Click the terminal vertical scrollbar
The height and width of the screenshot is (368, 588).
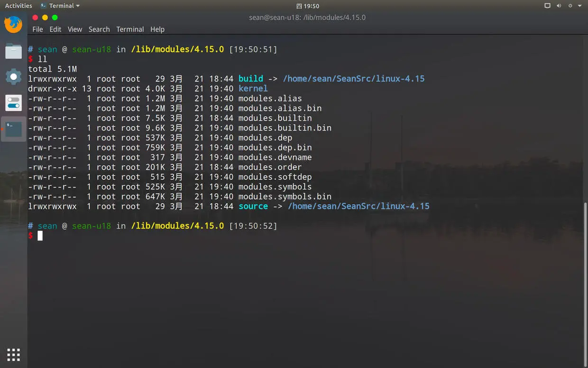point(585,285)
